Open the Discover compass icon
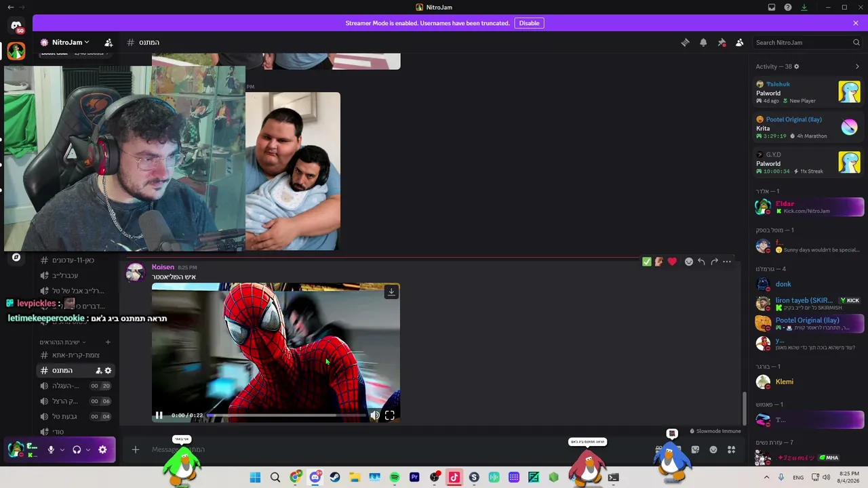The image size is (868, 488). click(x=16, y=258)
